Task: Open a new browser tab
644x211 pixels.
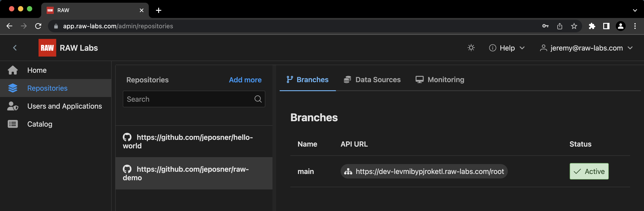Action: pyautogui.click(x=158, y=10)
